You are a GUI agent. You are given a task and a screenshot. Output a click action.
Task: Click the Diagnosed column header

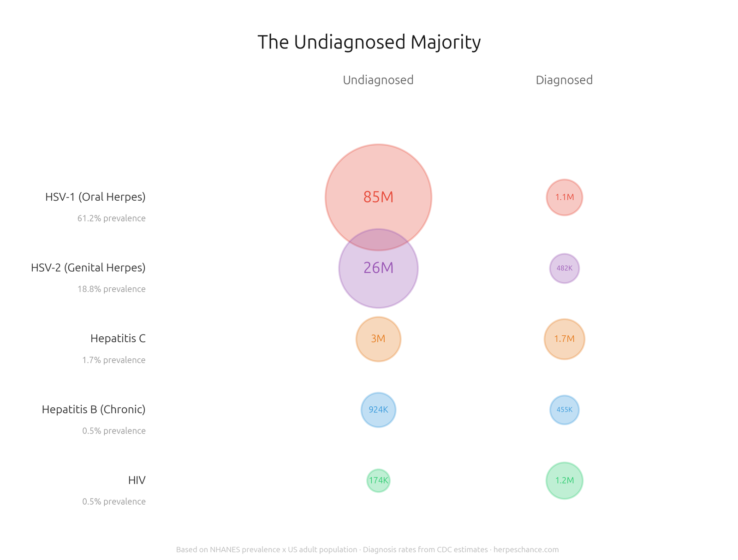tap(564, 80)
